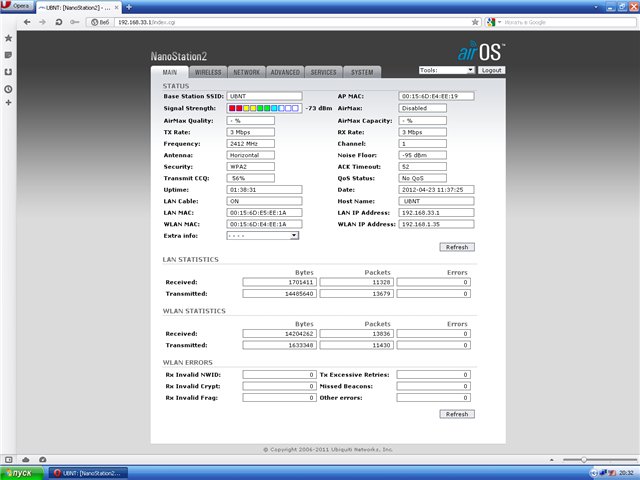Click the Opera Turbo status bar icon

click(42, 460)
